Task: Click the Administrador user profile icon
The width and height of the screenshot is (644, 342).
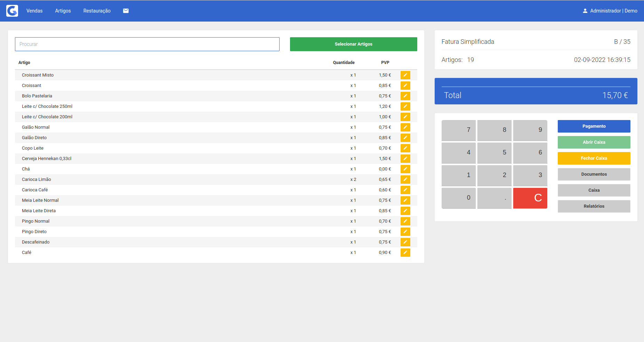Action: coord(585,11)
